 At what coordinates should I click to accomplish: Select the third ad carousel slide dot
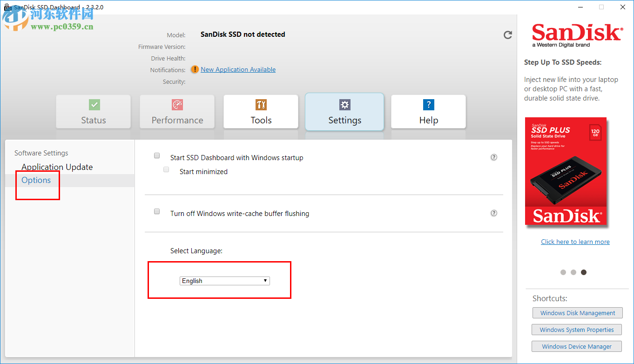point(584,272)
